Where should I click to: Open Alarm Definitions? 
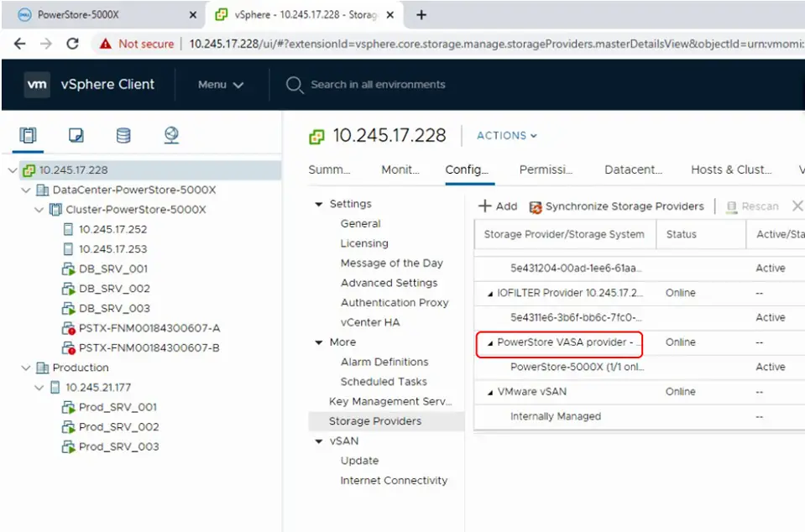[384, 362]
